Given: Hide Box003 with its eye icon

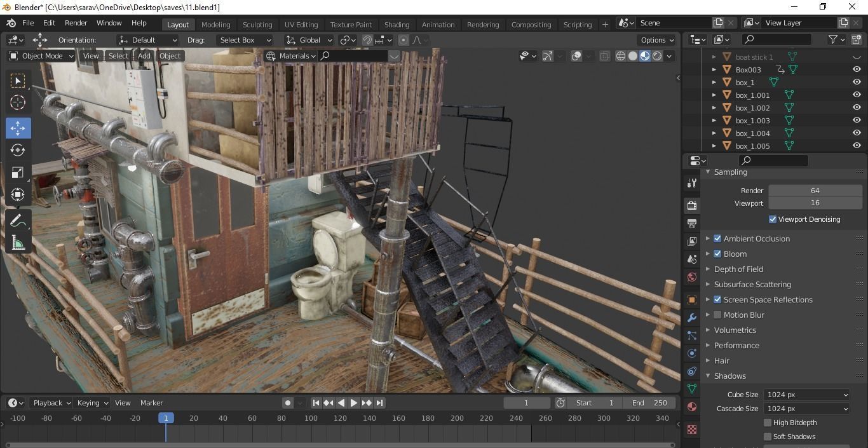Looking at the screenshot, I should 857,70.
